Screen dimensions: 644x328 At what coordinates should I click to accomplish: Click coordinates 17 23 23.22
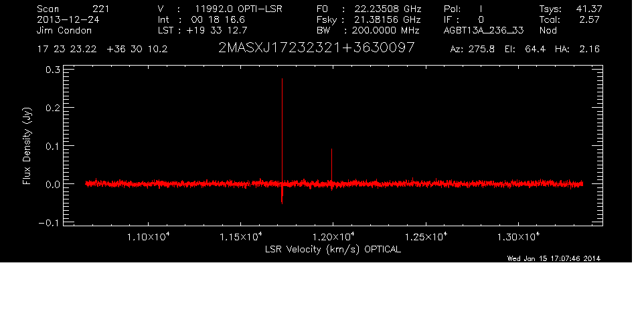(67, 49)
